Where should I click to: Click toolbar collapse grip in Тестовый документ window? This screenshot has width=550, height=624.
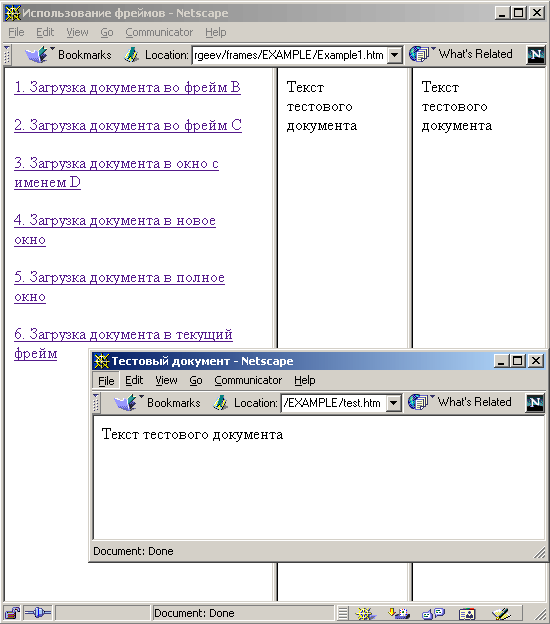(x=96, y=402)
